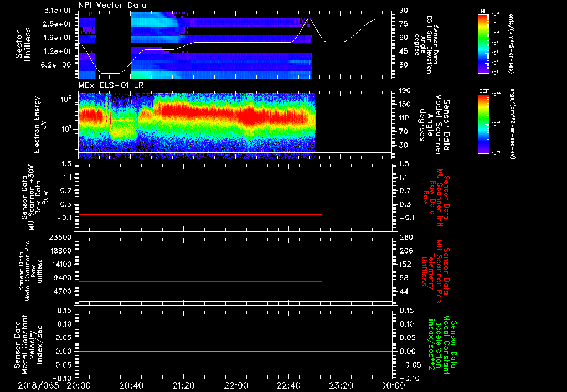Click the "NF" label above the color bar

(x=483, y=11)
